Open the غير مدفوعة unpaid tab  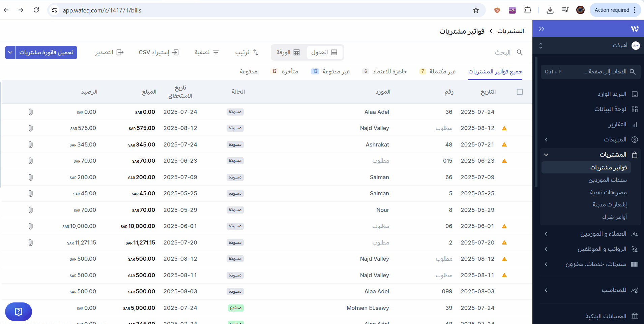click(x=336, y=71)
